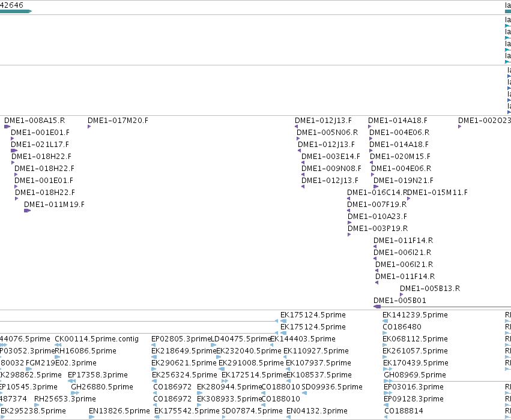Select EK110927.5prime
This screenshot has height=420, width=511.
pos(316,351)
